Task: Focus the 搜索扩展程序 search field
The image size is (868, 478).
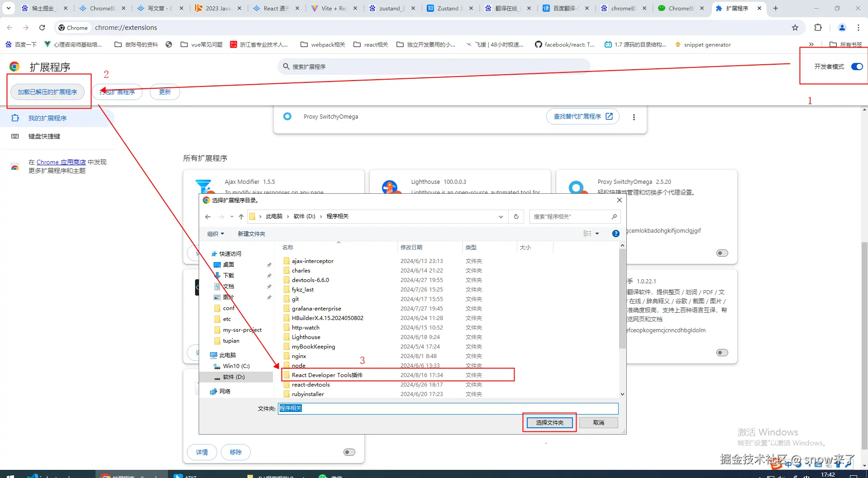Action: (434, 67)
